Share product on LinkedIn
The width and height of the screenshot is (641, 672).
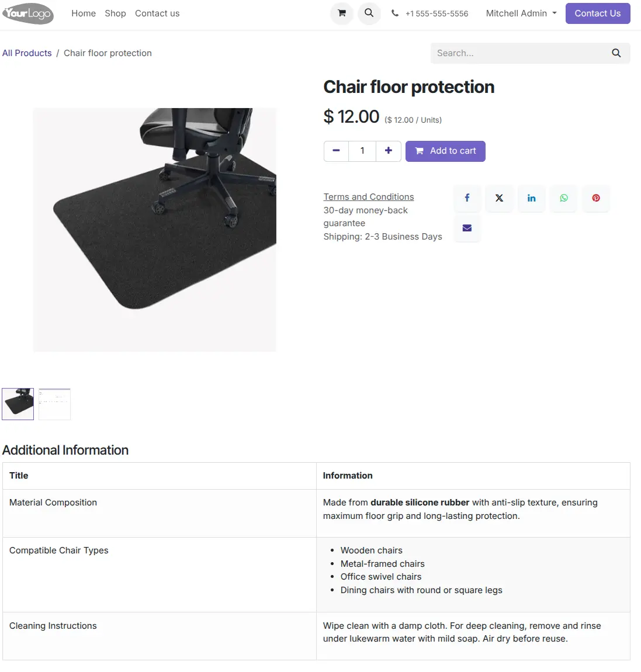click(531, 198)
